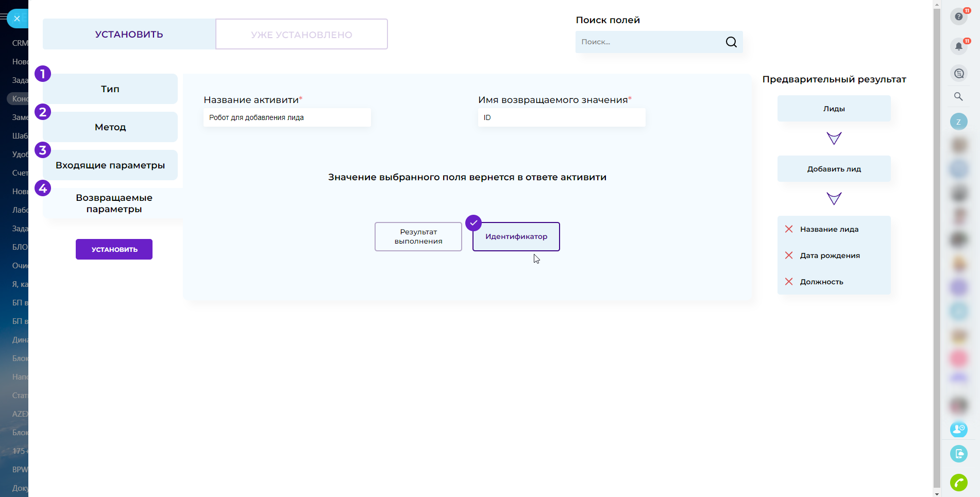Open the help question mark icon
The height and width of the screenshot is (497, 980).
click(958, 16)
